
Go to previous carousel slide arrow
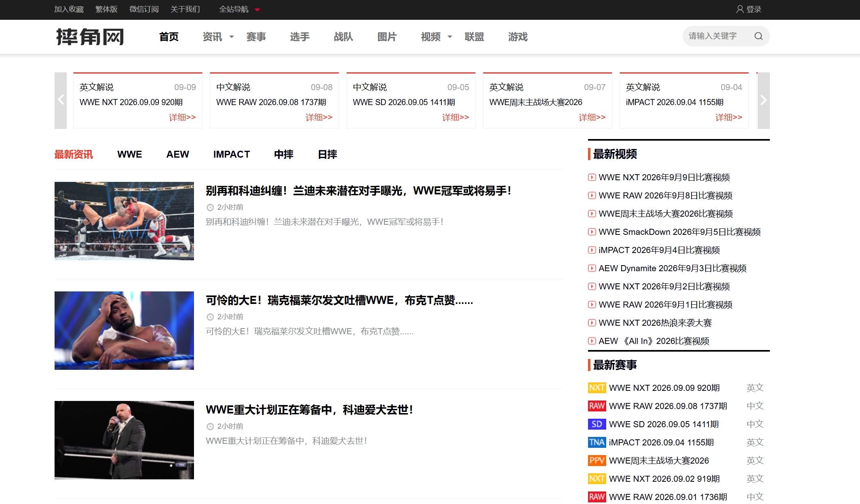(61, 100)
